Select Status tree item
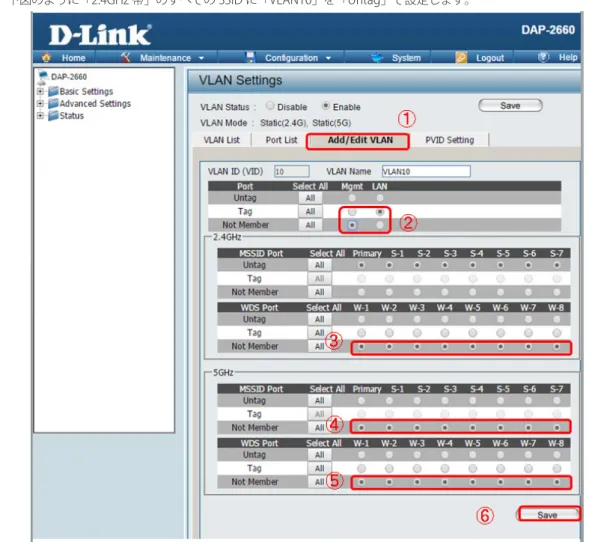Screen dimensions: 589x542 click(72, 115)
